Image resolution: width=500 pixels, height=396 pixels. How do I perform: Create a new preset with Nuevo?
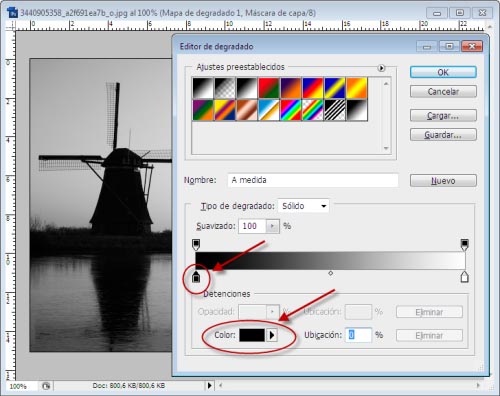pyautogui.click(x=443, y=181)
